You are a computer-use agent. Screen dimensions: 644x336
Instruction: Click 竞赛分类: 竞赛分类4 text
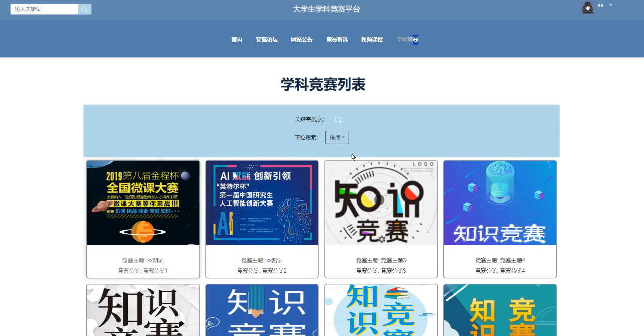click(x=500, y=271)
